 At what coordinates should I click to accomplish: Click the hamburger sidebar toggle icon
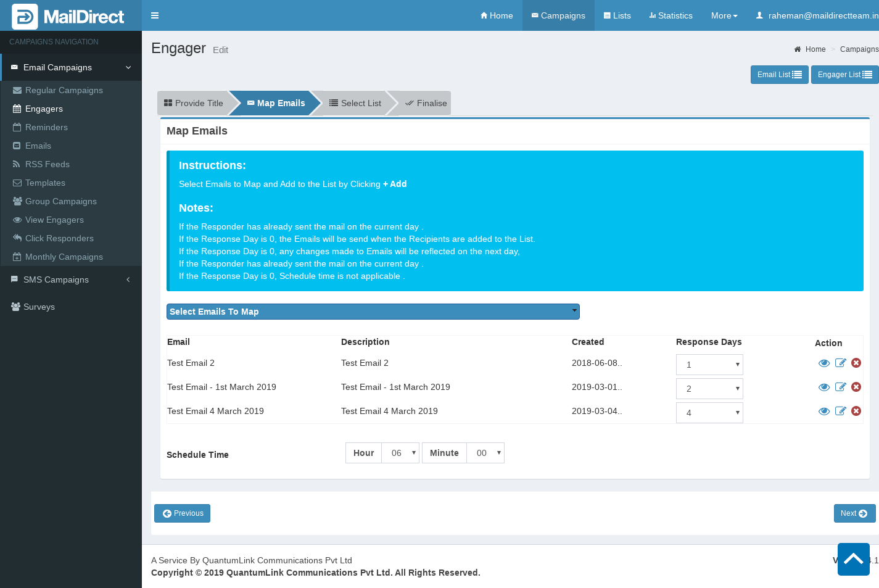tap(155, 15)
